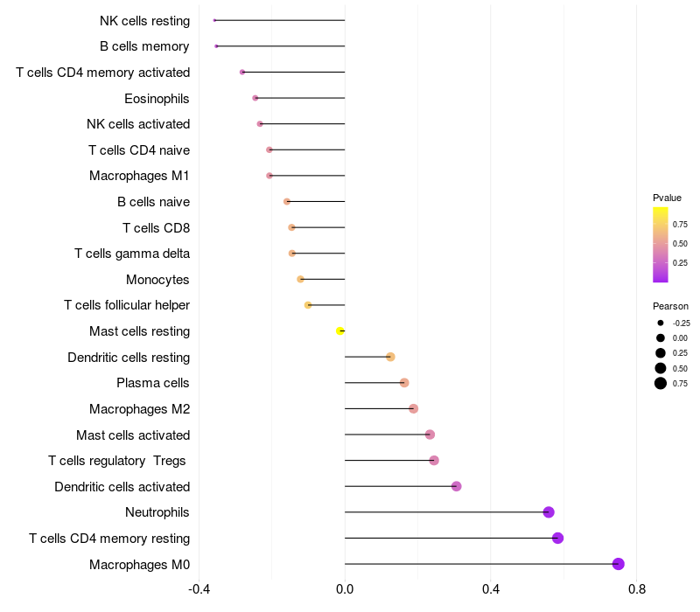Click the -0.25 Pearson legend circle
Screen dimensions: 700x612
661,323
